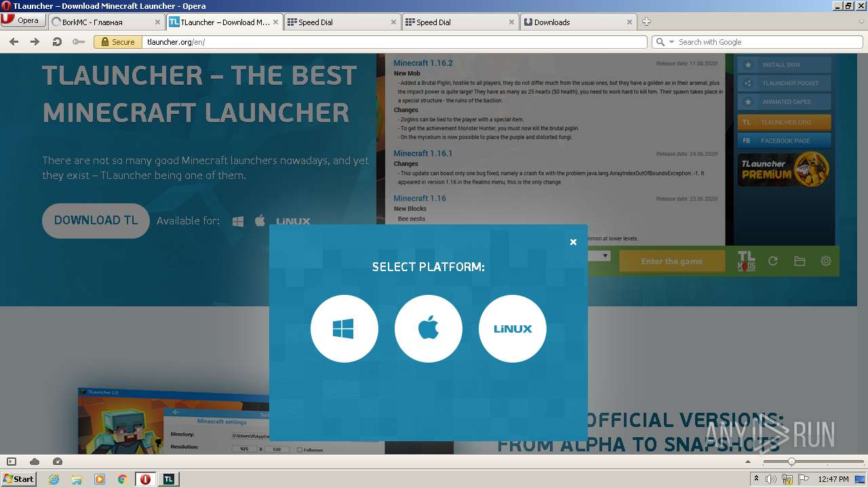Click the Minecraft 1.16.2 heading
The height and width of the screenshot is (488, 868).
[x=423, y=63]
